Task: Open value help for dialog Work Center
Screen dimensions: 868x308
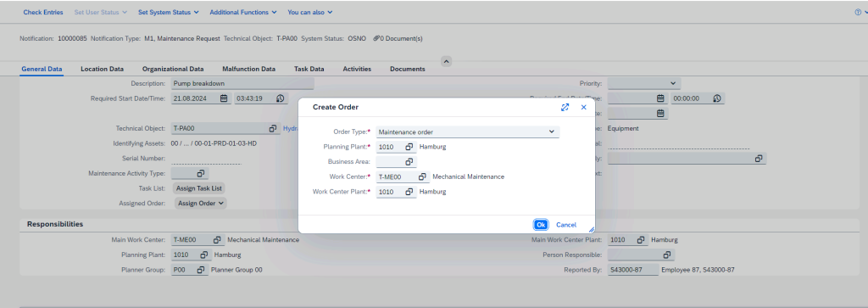Action: [x=422, y=176]
